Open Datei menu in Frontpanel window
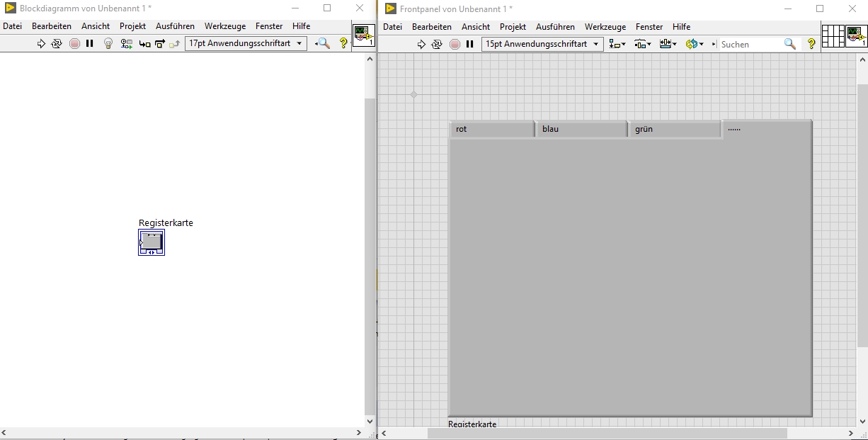Screen dimensions: 868x440 pos(393,27)
